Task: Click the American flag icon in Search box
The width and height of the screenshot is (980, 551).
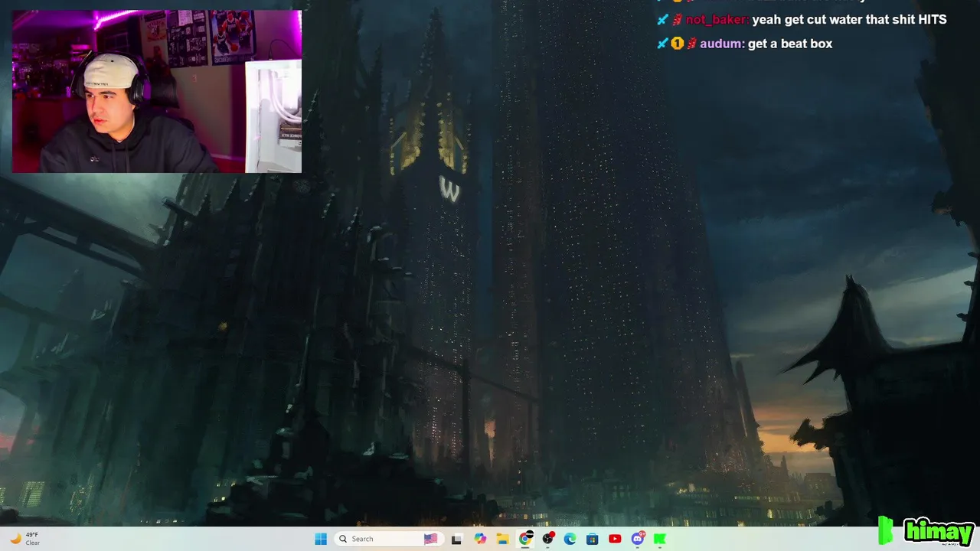Action: (x=431, y=539)
